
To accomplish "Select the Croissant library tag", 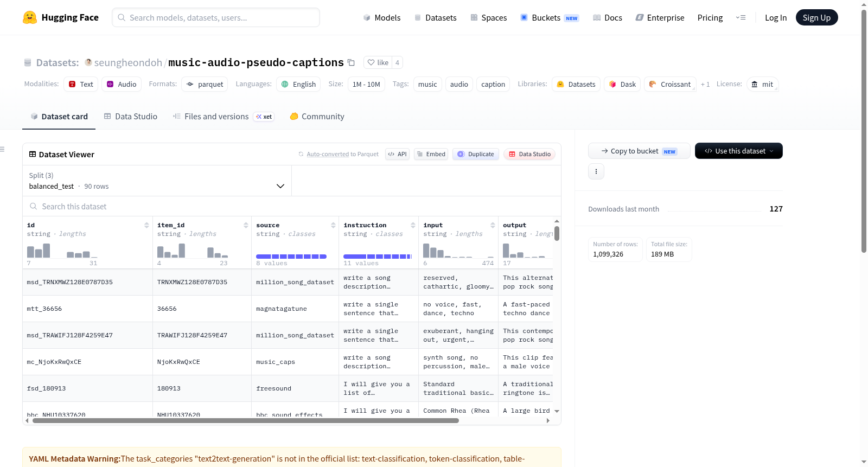I will [670, 84].
